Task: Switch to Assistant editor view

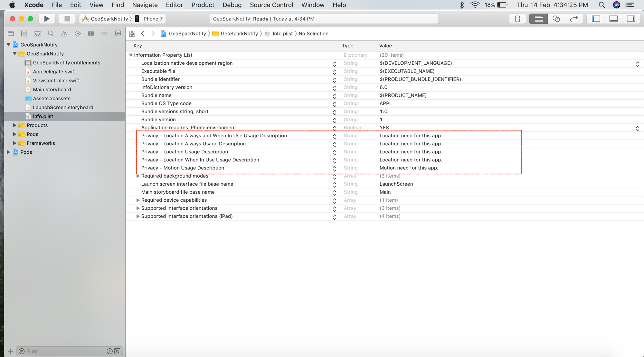Action: (556, 19)
